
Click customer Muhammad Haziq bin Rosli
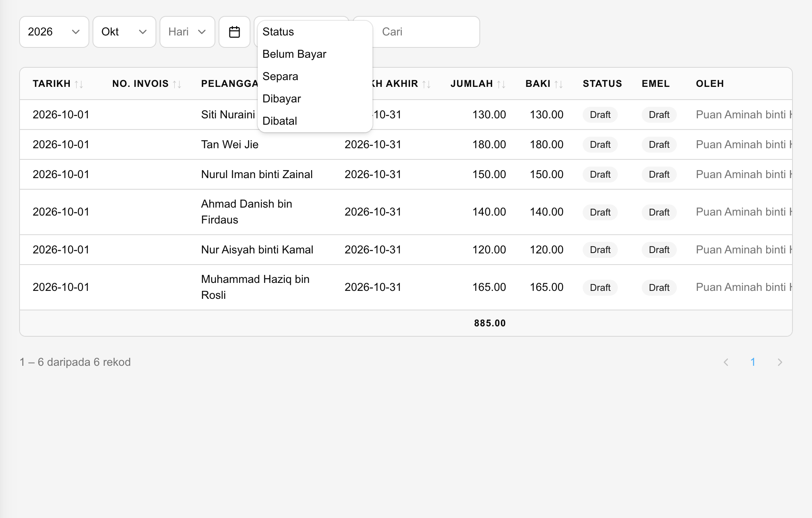(255, 287)
